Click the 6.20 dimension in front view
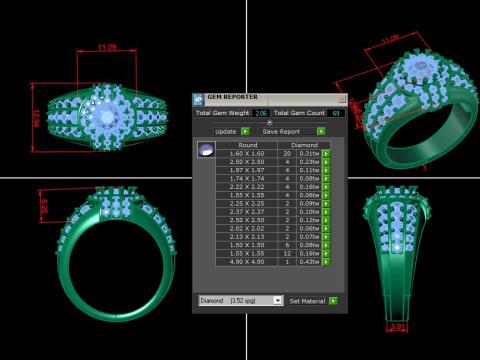This screenshot has width=480, height=360. pos(44,206)
